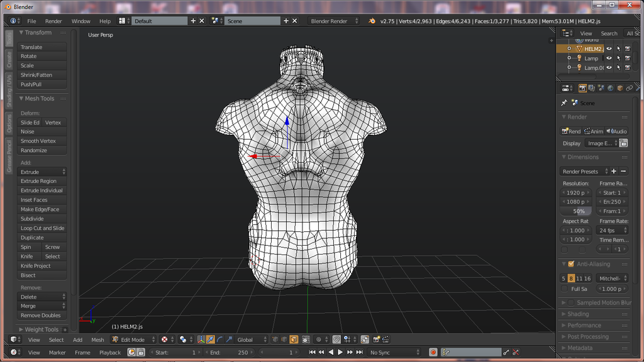This screenshot has height=362, width=644.
Task: Click the Render Layers properties icon
Action: click(x=592, y=88)
